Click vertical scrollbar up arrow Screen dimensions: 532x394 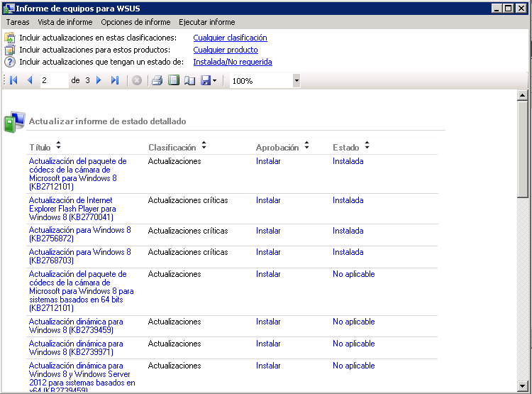click(523, 95)
